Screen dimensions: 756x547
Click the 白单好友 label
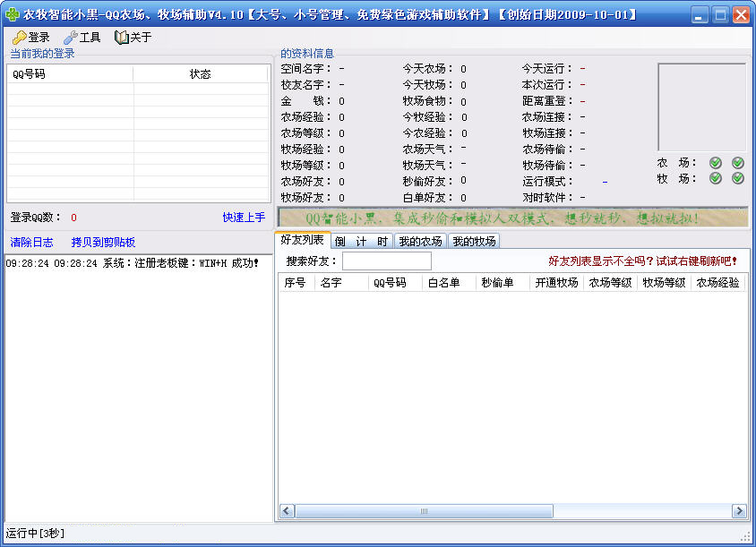pyautogui.click(x=428, y=198)
